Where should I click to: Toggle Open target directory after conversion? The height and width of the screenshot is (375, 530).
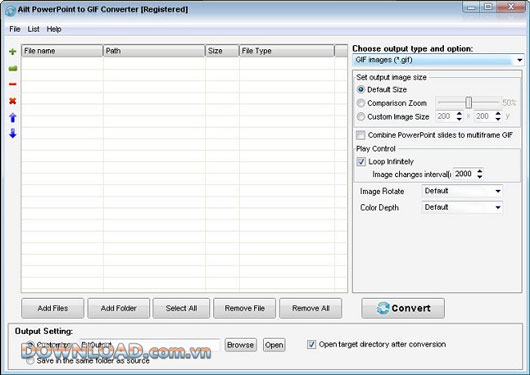point(311,345)
